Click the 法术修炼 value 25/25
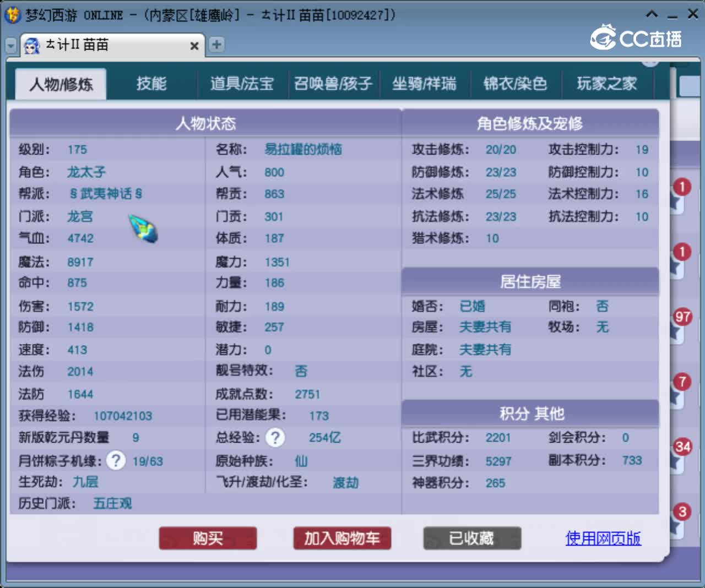Viewport: 705px width, 588px height. [x=501, y=194]
